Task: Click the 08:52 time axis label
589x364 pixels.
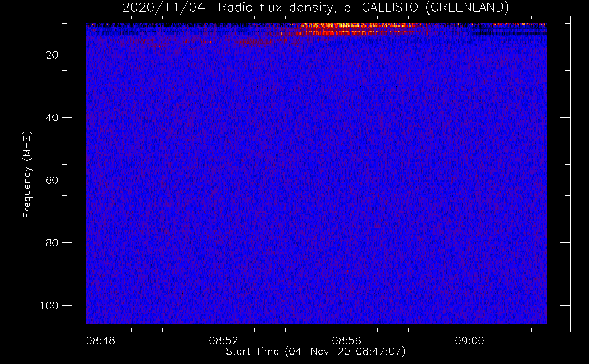Action: 224,341
